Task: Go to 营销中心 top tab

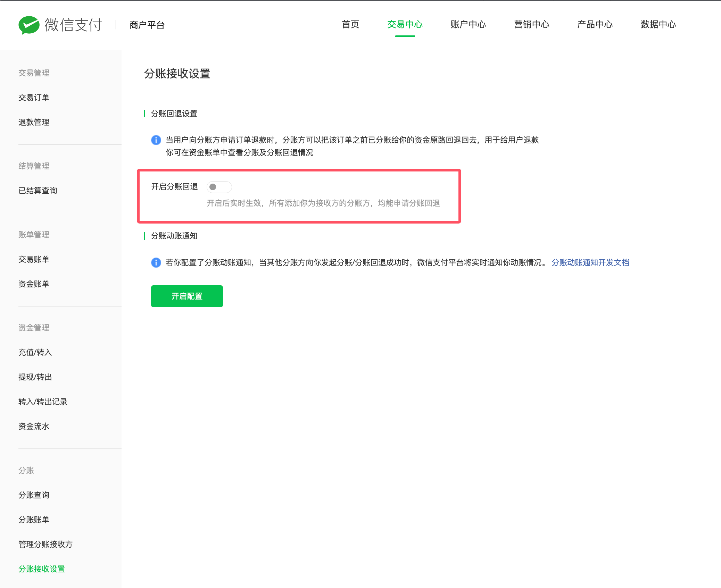Action: pyautogui.click(x=531, y=24)
